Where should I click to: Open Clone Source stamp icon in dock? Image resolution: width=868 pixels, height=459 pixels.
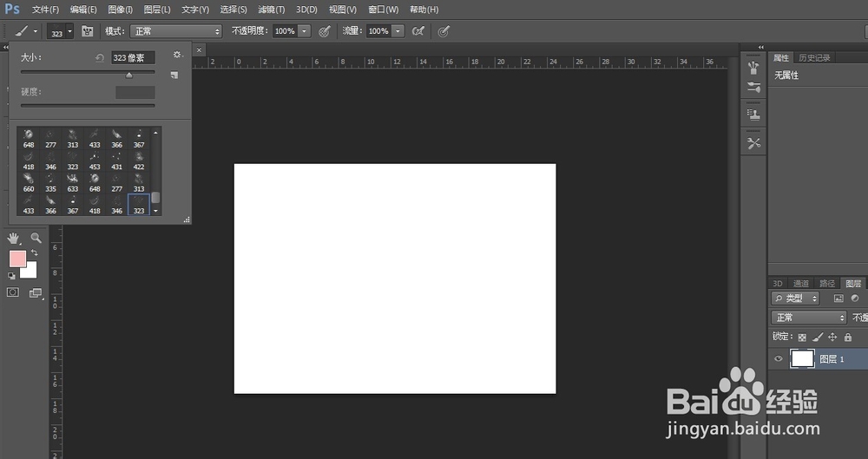[x=753, y=115]
